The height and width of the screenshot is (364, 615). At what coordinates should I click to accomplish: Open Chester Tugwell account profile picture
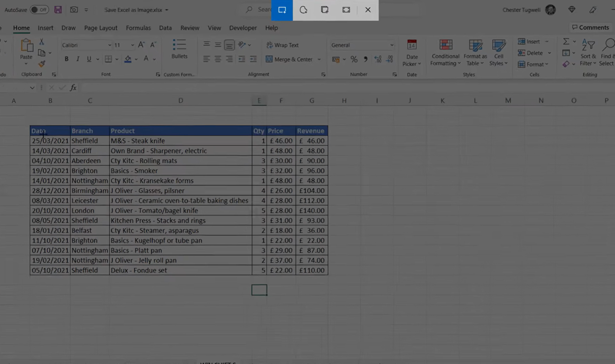pos(550,10)
